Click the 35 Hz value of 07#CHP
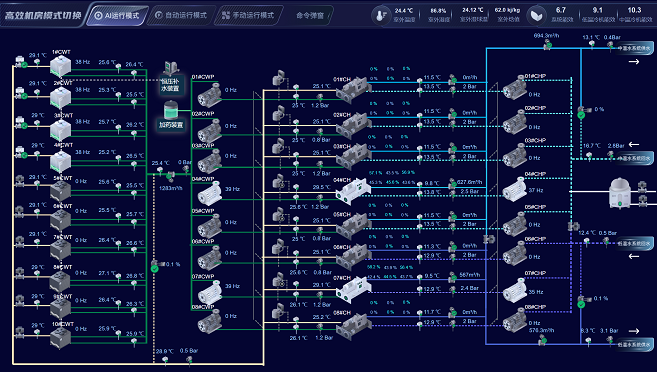 click(535, 292)
